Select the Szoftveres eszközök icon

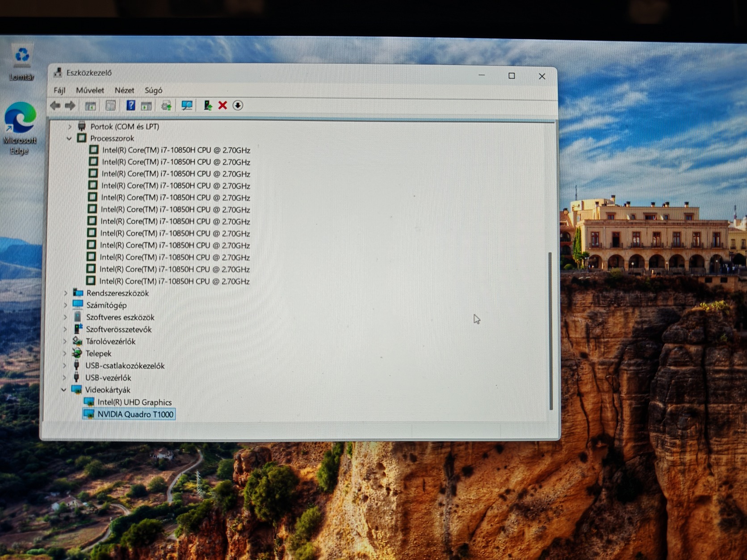[x=77, y=317]
